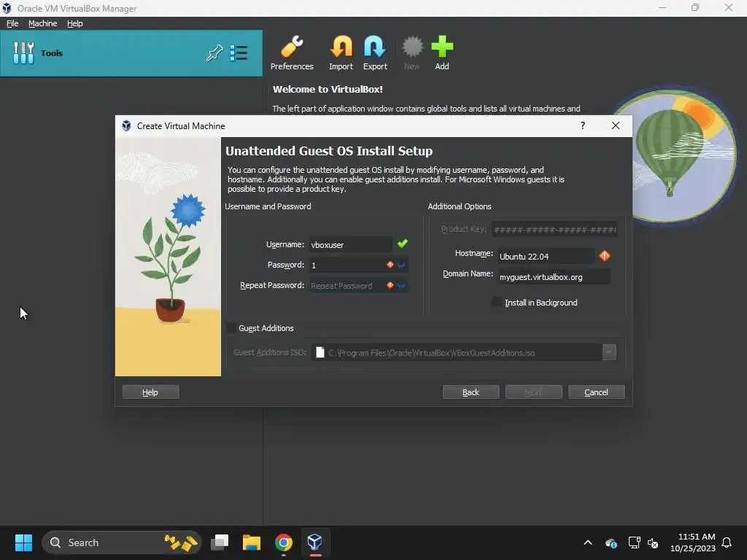Click the Cancel button
This screenshot has height=560, width=747.
[x=597, y=392]
